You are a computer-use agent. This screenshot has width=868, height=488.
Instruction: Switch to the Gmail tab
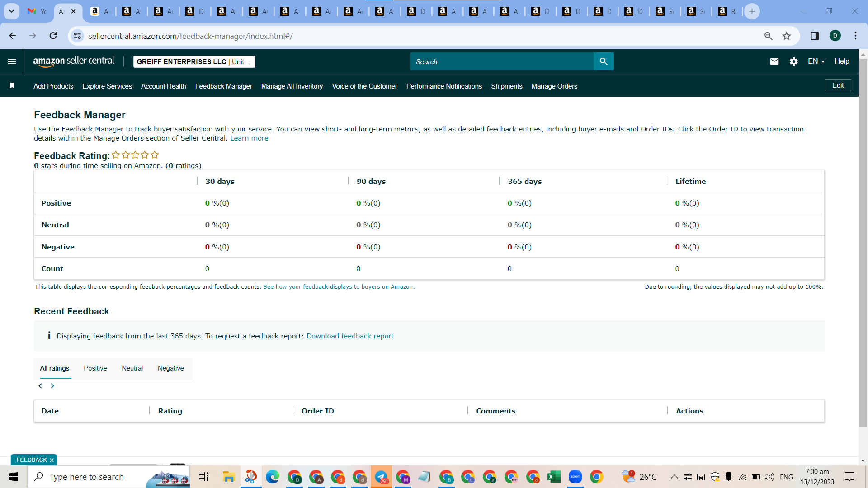[x=37, y=11]
